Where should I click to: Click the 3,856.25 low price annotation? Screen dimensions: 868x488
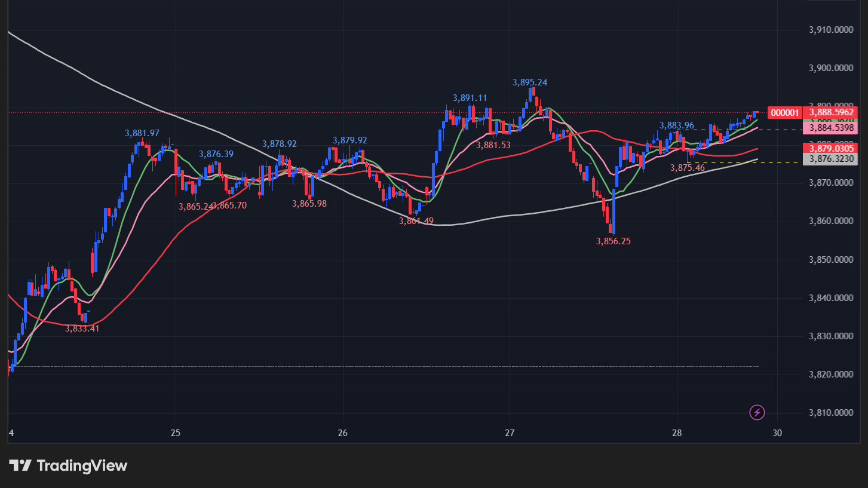[x=613, y=241]
